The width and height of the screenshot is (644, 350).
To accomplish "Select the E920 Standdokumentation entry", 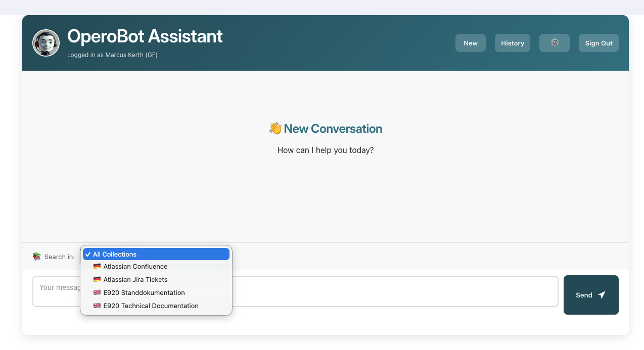I will [x=144, y=292].
